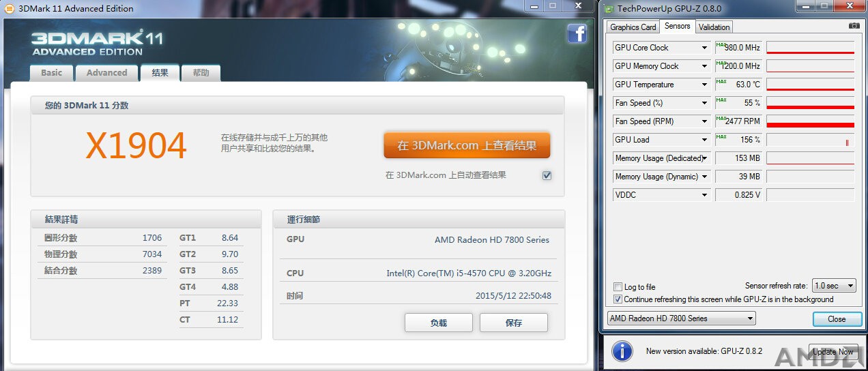The width and height of the screenshot is (868, 371).
Task: Open the AMD Radeon HD 7800 Series GPU selector
Action: [x=681, y=318]
